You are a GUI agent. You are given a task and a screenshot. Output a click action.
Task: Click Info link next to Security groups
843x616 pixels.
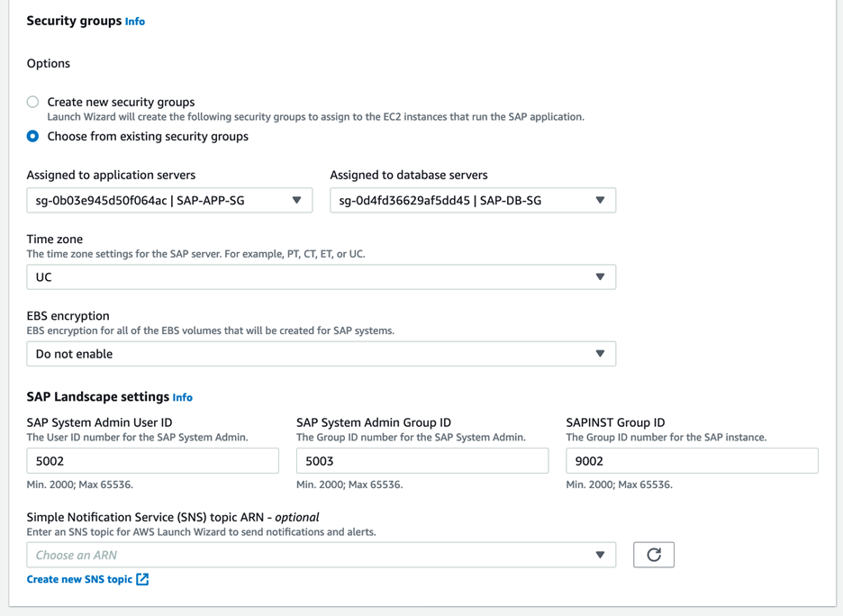pos(135,22)
